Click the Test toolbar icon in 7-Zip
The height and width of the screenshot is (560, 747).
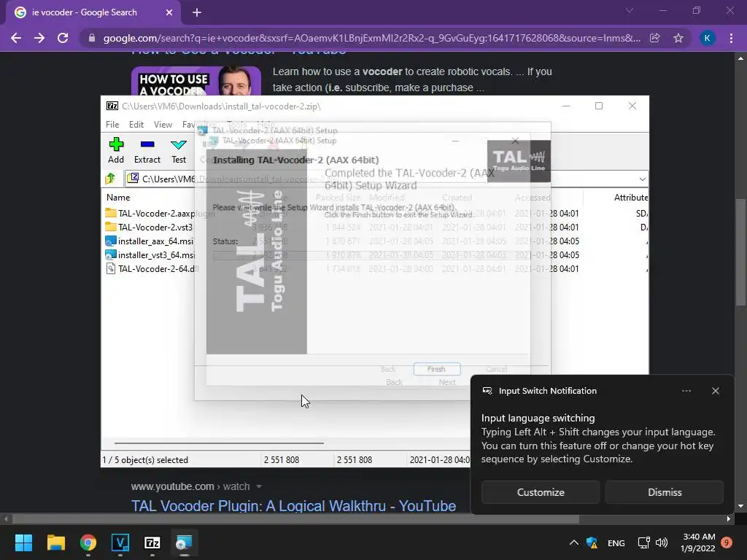point(179,150)
